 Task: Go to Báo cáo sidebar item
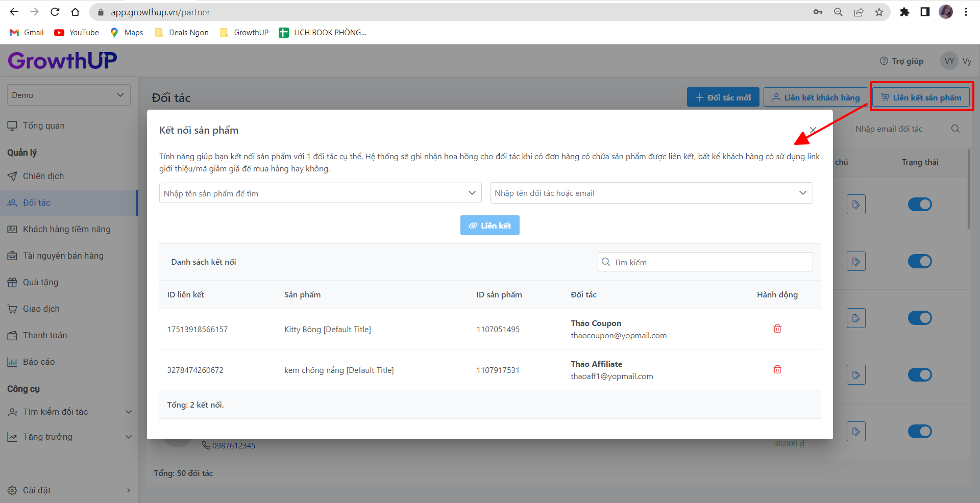(x=39, y=362)
